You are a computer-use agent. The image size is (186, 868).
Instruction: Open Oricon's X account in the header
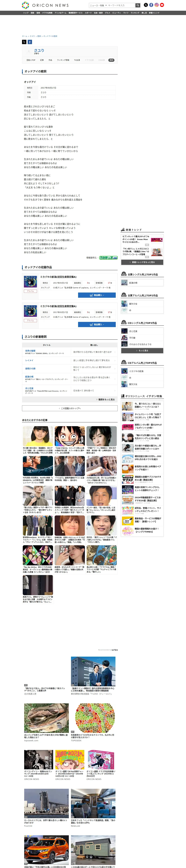[x=146, y=5]
